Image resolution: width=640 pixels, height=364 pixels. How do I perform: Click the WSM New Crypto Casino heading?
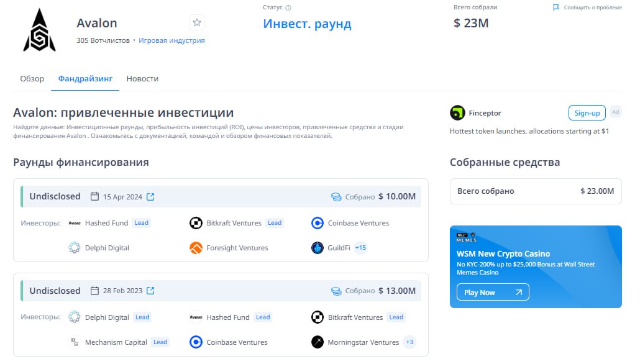tap(503, 254)
